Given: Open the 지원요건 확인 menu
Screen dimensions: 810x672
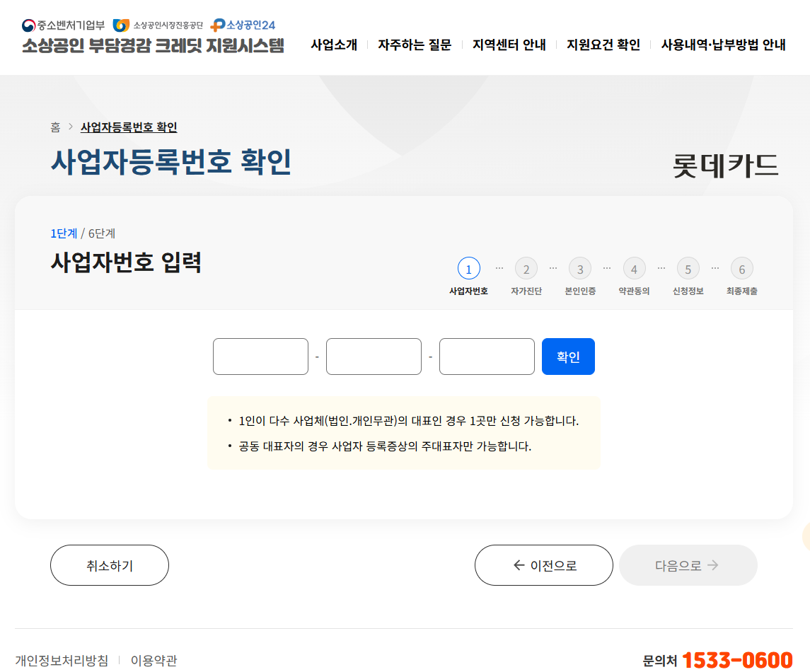Looking at the screenshot, I should pos(603,45).
